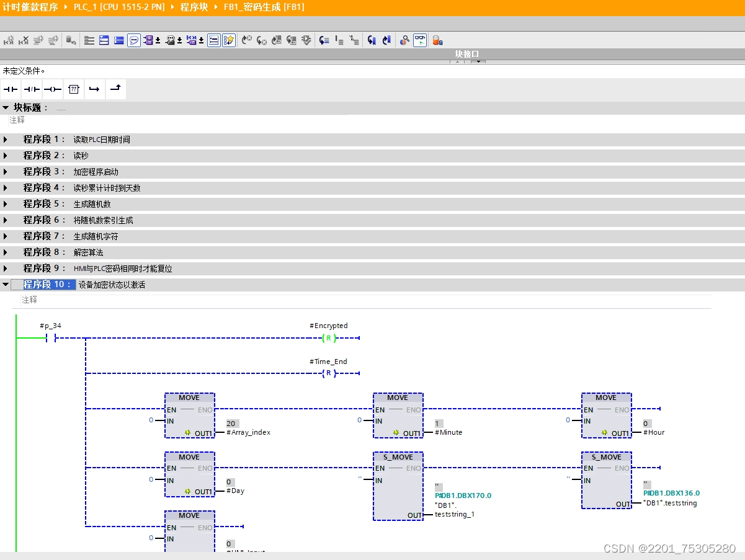The height and width of the screenshot is (560, 745).
Task: Click network title text 设备加密状态以激活
Action: click(112, 285)
